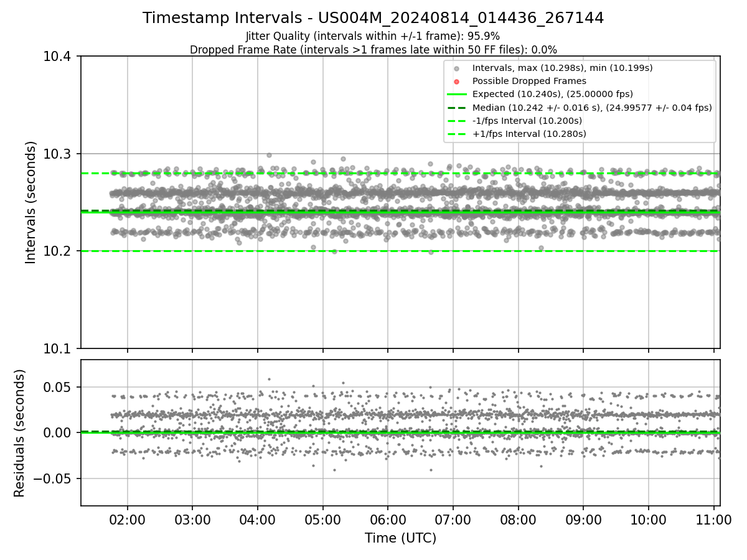Click the 'Intervals (seconds)' y-axis label
Viewport: 747px width, 560px height.
point(31,202)
